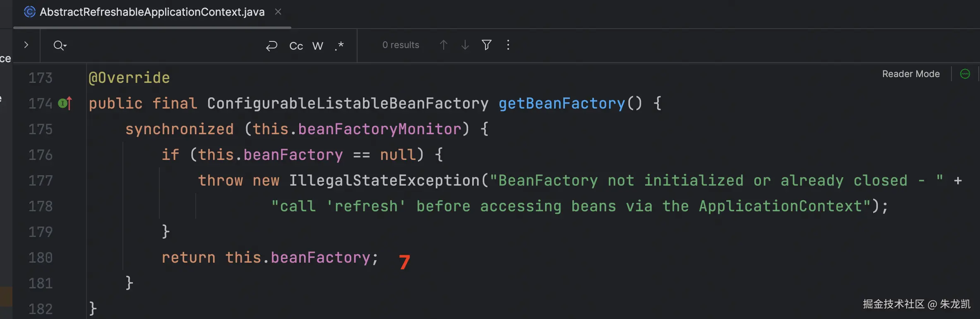Toggle Match Case (Cc) option
Screen dimensions: 980x319
(x=296, y=46)
